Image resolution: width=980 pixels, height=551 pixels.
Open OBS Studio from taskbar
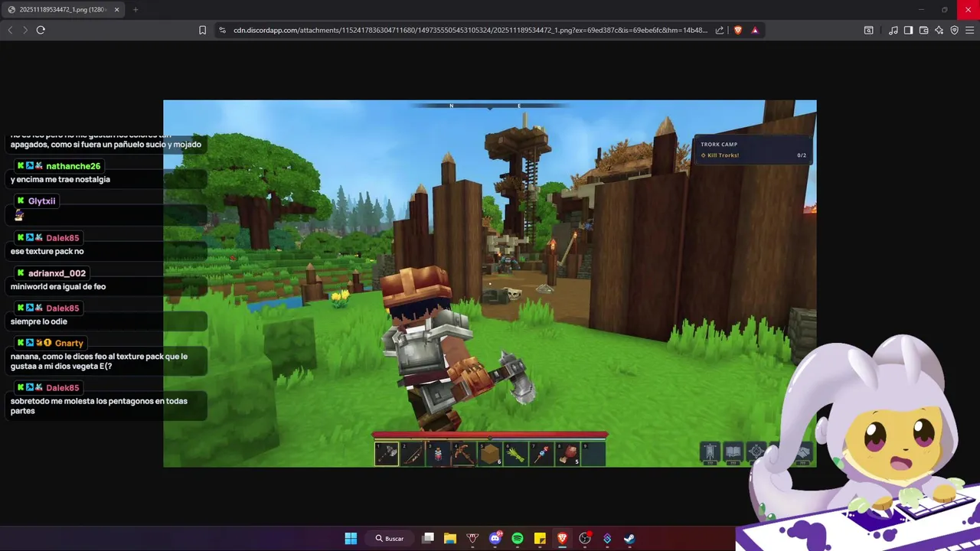[585, 538]
